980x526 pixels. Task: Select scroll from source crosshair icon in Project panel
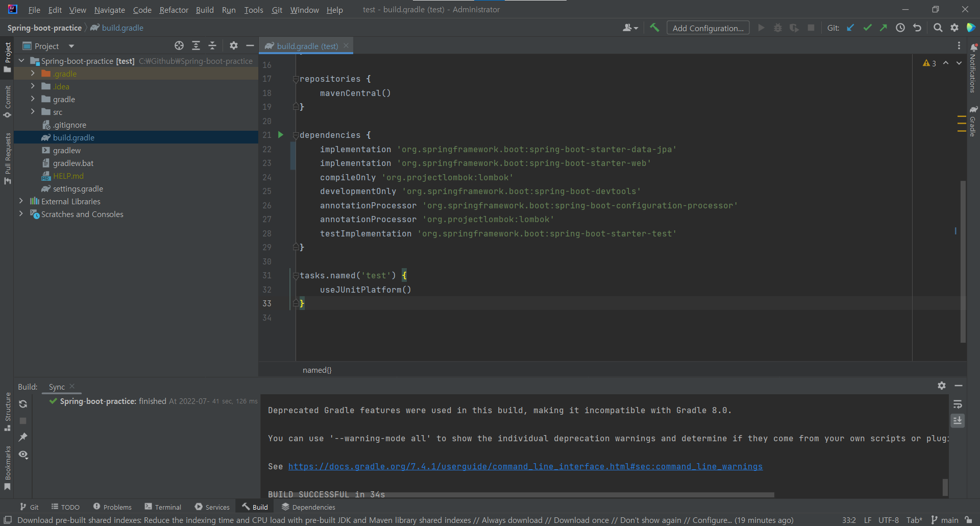pos(179,45)
